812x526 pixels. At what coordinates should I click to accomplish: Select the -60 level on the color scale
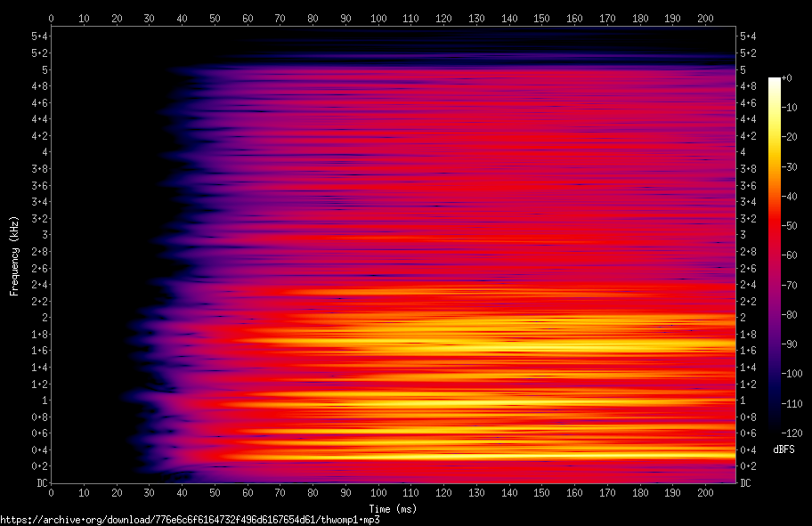[x=787, y=255]
